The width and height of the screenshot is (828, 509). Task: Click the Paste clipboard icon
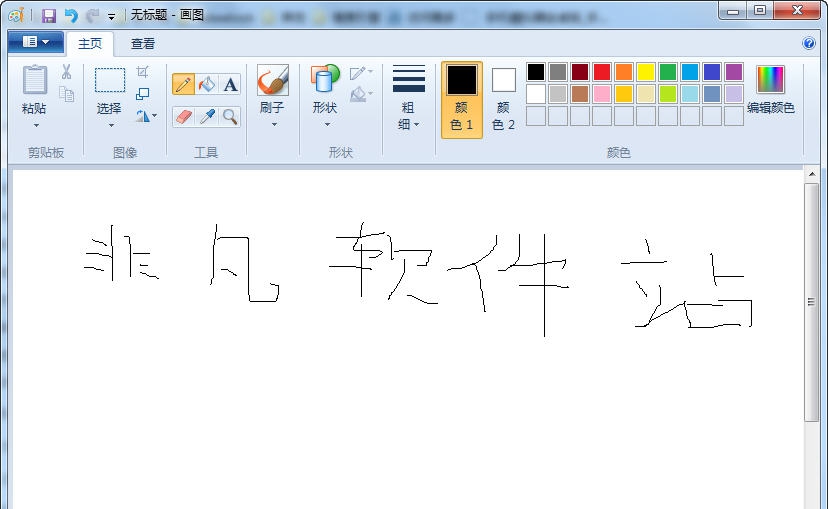coord(35,80)
